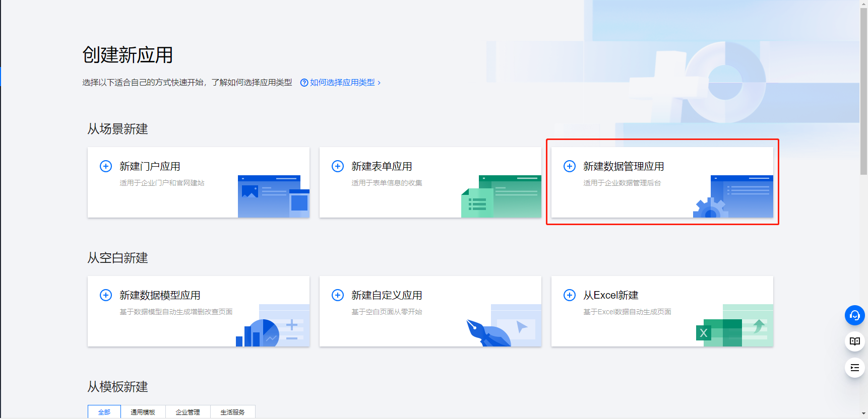Switch to 企业管理 tab
The width and height of the screenshot is (868, 419).
tap(188, 412)
